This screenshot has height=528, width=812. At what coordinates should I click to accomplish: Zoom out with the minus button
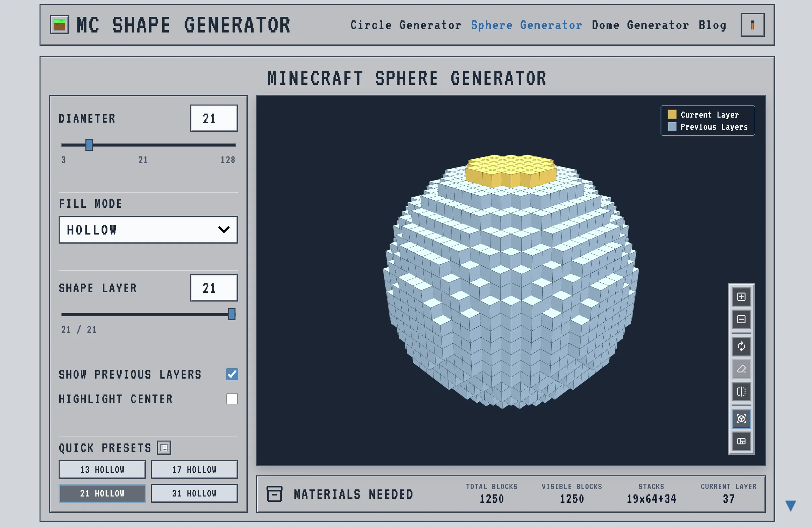coord(741,319)
